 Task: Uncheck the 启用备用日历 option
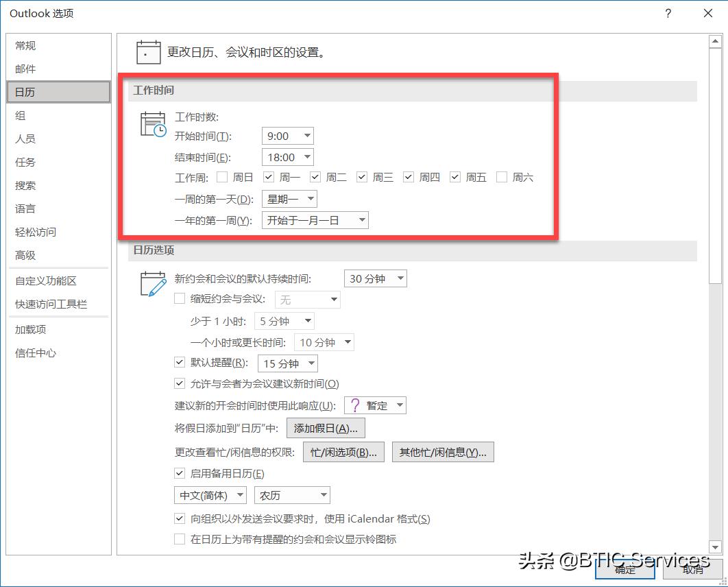tap(180, 473)
